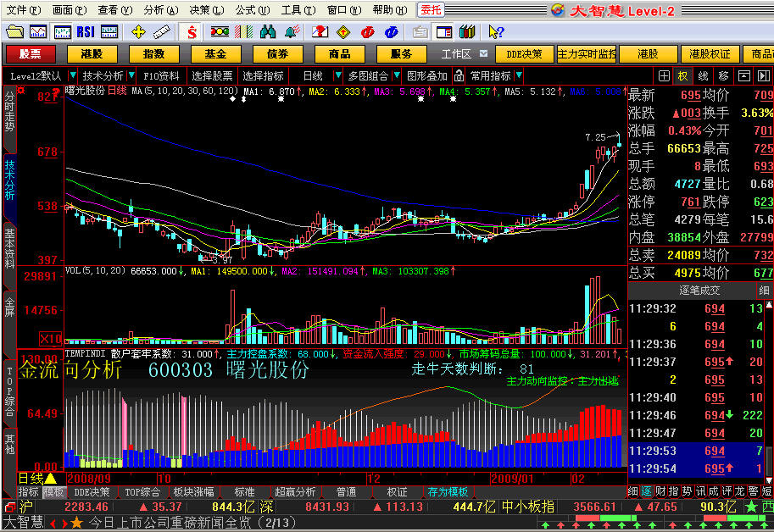Expand the 多图组合 dropdown arrow
This screenshot has width=774, height=532.
pyautogui.click(x=397, y=75)
